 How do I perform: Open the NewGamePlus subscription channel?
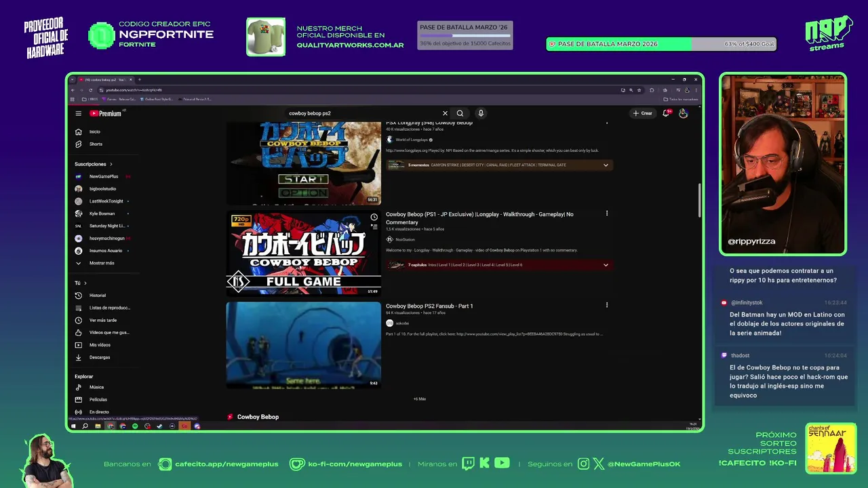[x=104, y=176]
